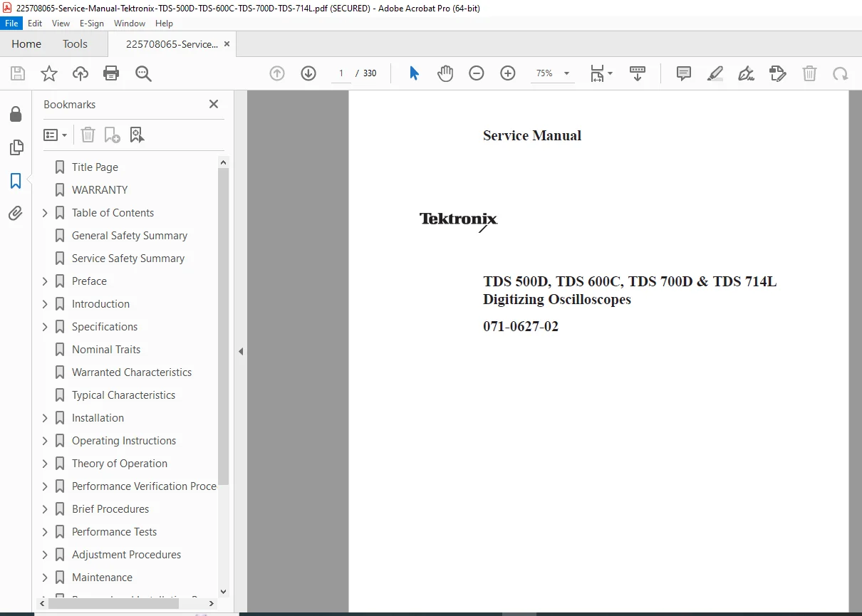Open the bookmarks options menu dropdown
Screen dimensions: 862x616
click(x=55, y=135)
